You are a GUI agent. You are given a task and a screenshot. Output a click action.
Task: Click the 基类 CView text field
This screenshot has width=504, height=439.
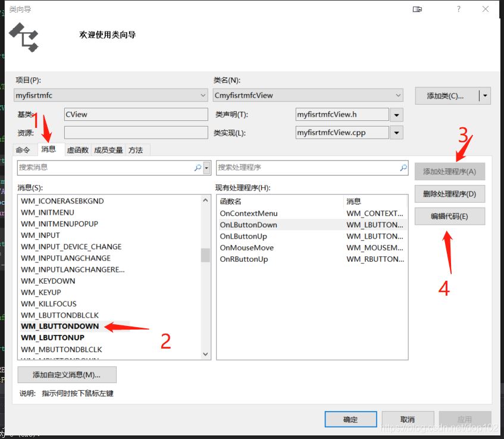[x=136, y=114]
